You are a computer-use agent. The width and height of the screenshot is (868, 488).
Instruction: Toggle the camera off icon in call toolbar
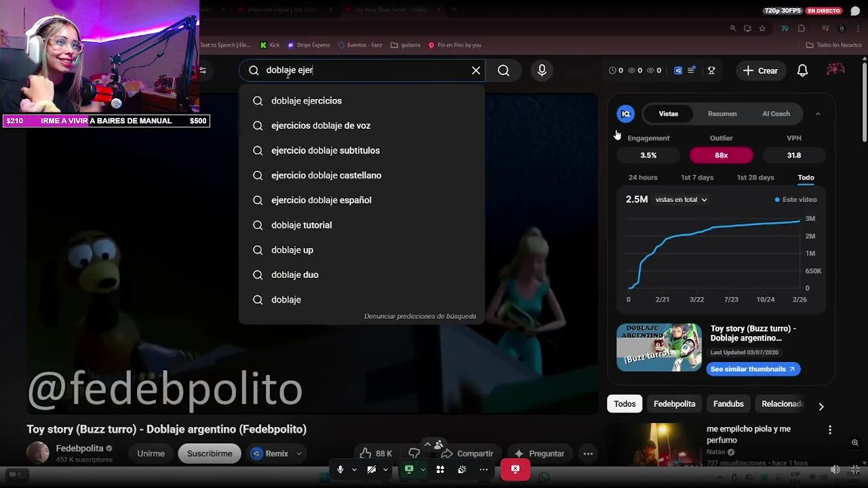pos(372,469)
